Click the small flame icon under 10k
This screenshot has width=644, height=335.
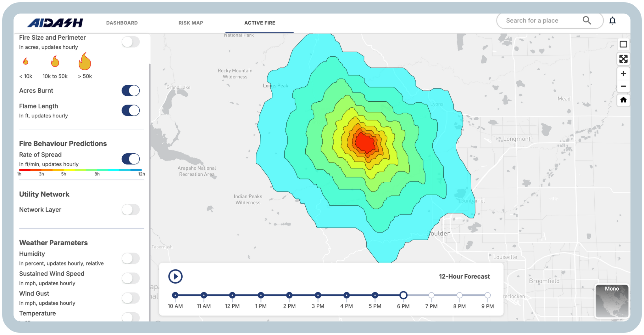[26, 61]
